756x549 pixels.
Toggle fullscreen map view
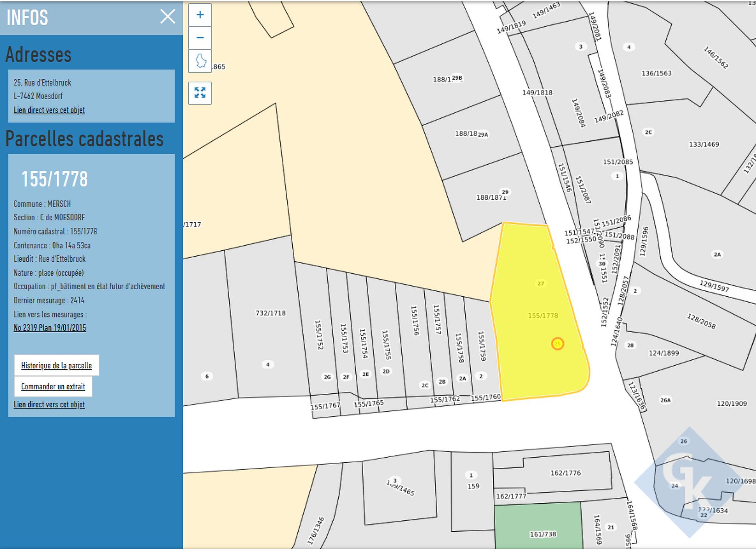point(200,93)
